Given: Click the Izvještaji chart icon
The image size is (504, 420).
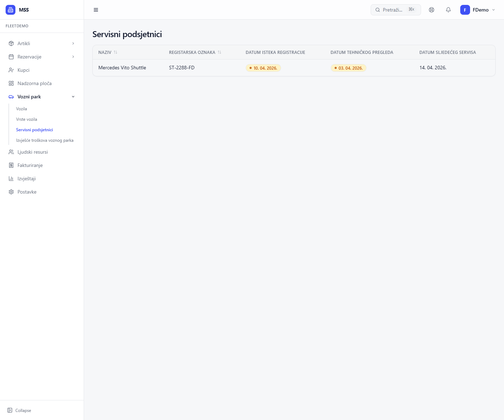Looking at the screenshot, I should coord(11,178).
